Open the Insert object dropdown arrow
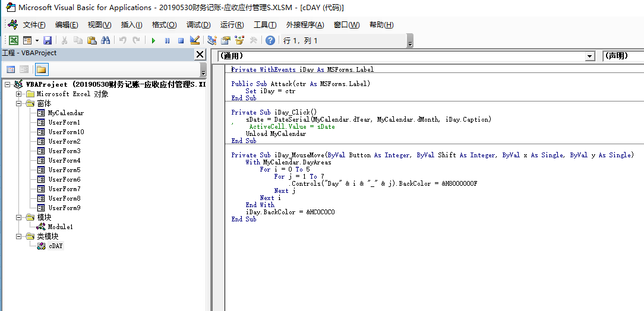Viewport: 644px width, 311px height. (37, 40)
